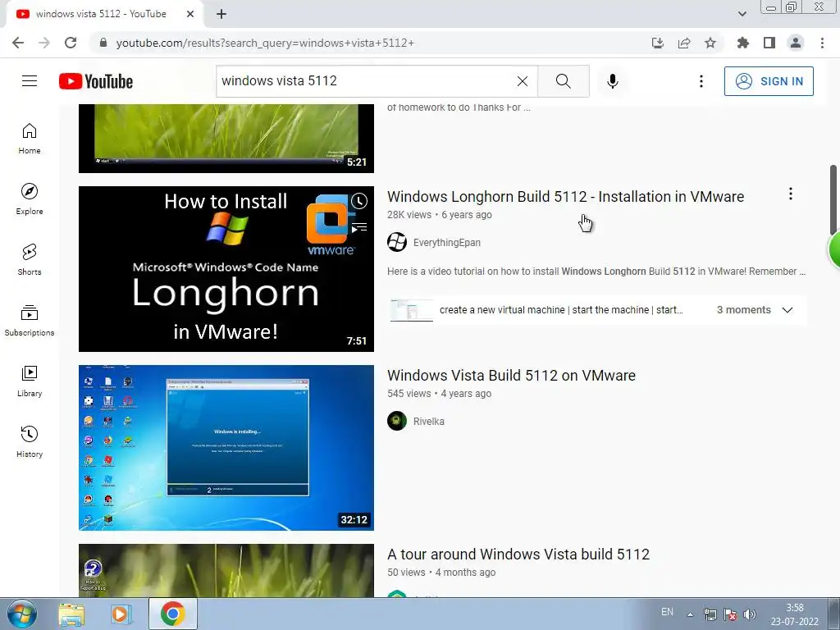
Task: Clear the search box with X icon
Action: [523, 81]
